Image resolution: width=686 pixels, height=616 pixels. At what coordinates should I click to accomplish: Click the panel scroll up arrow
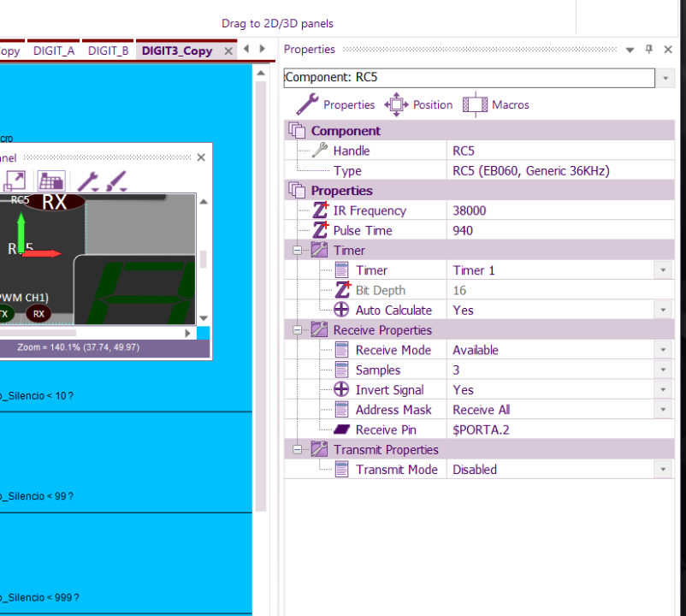pos(204,202)
